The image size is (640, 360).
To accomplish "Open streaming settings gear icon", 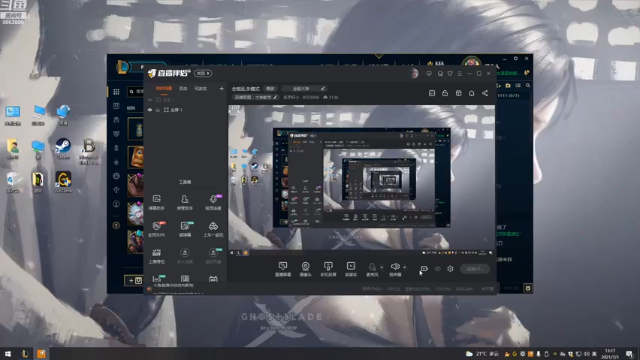I will point(450,269).
